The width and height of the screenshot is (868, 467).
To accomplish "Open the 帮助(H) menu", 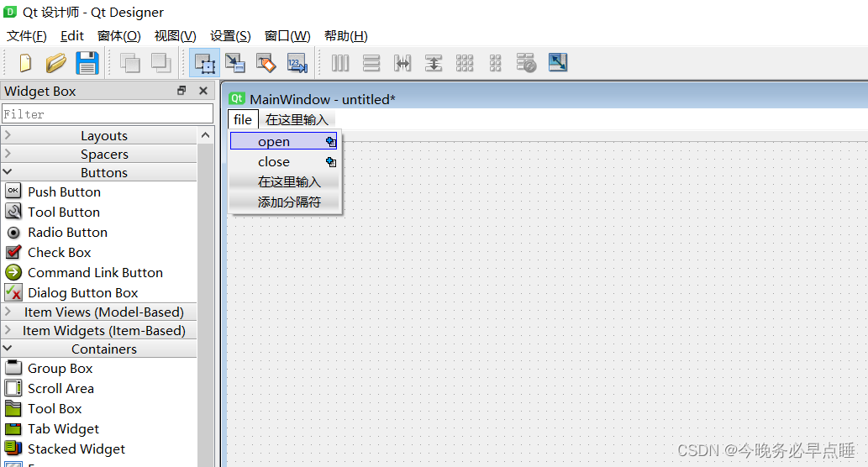I will pos(346,36).
